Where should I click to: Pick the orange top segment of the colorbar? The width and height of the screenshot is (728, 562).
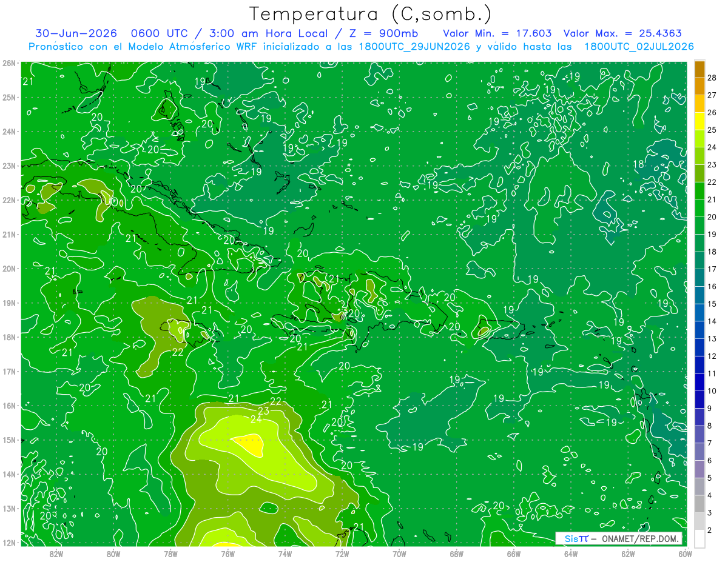click(x=699, y=69)
